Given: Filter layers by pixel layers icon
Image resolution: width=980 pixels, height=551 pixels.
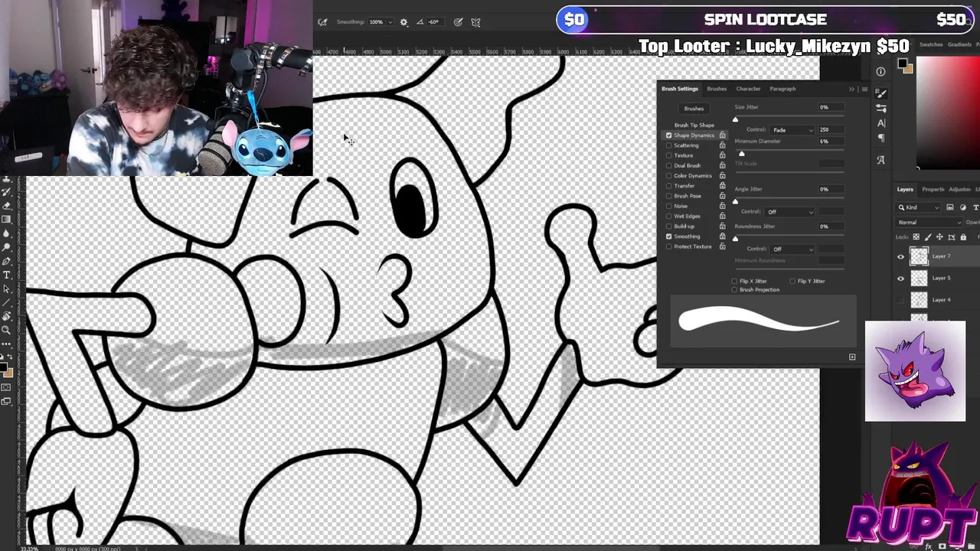Looking at the screenshot, I should coord(950,207).
